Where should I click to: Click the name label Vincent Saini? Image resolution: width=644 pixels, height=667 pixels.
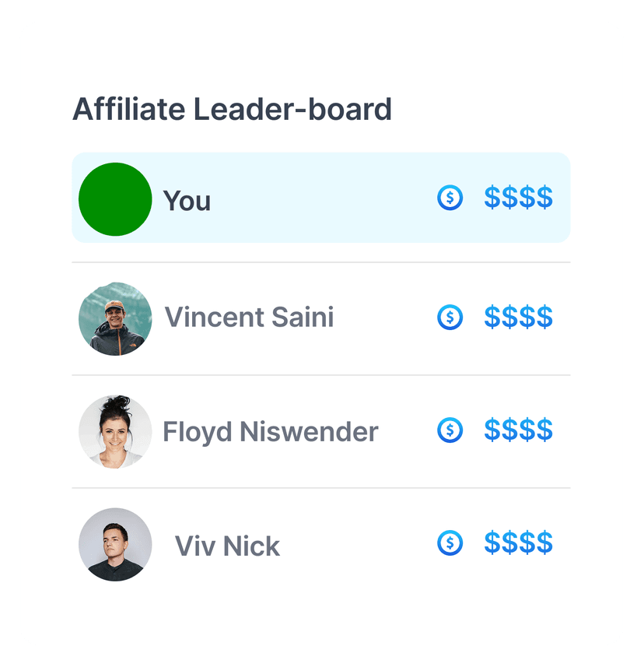pos(249,317)
